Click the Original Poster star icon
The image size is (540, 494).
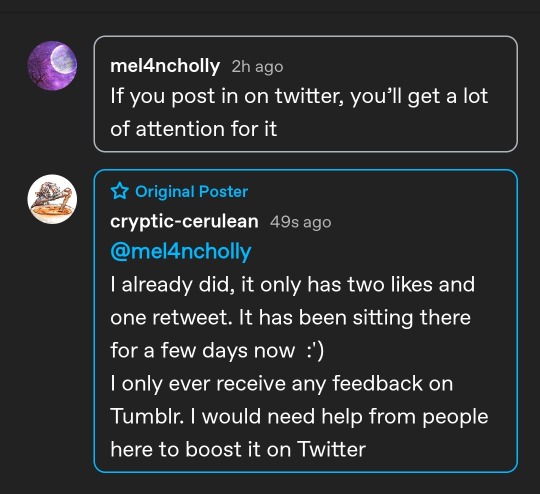pos(120,191)
